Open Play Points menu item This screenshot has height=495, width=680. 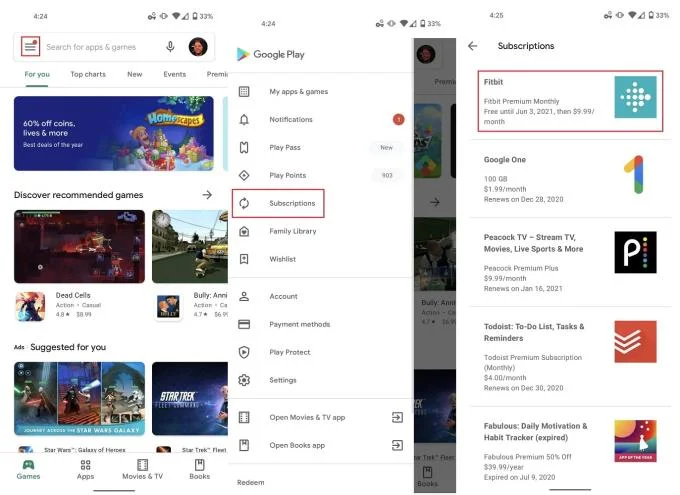(321, 175)
